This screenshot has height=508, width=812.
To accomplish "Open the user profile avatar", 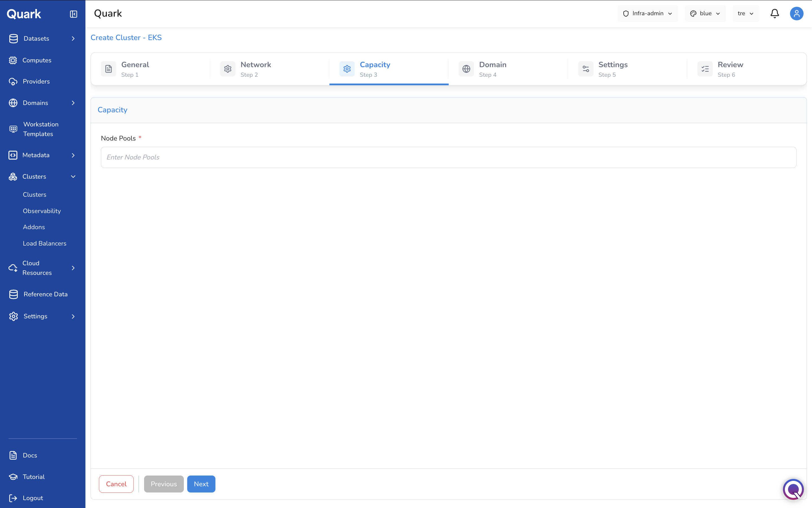I will [x=796, y=14].
